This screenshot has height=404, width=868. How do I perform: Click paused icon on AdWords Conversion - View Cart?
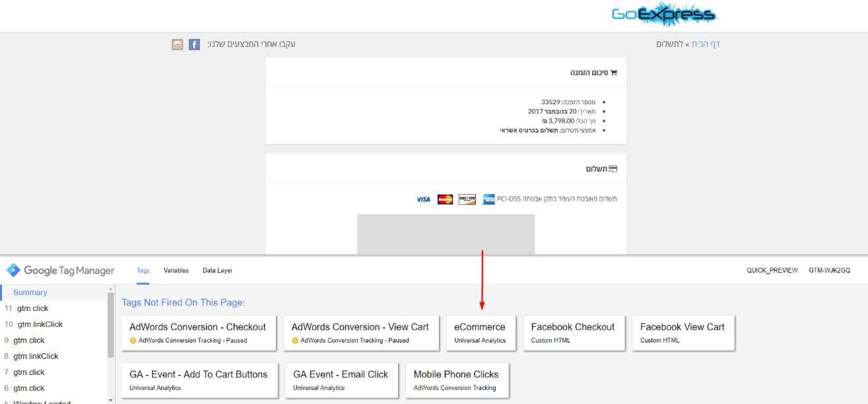click(x=295, y=341)
